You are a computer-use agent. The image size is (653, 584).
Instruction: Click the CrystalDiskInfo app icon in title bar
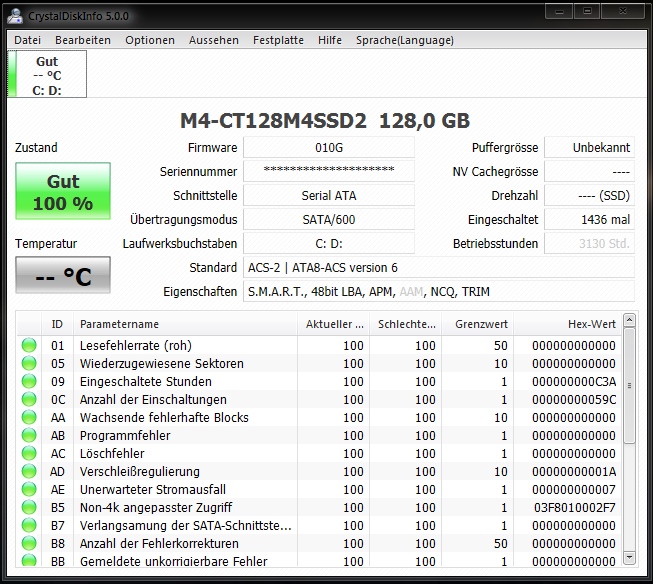click(15, 16)
